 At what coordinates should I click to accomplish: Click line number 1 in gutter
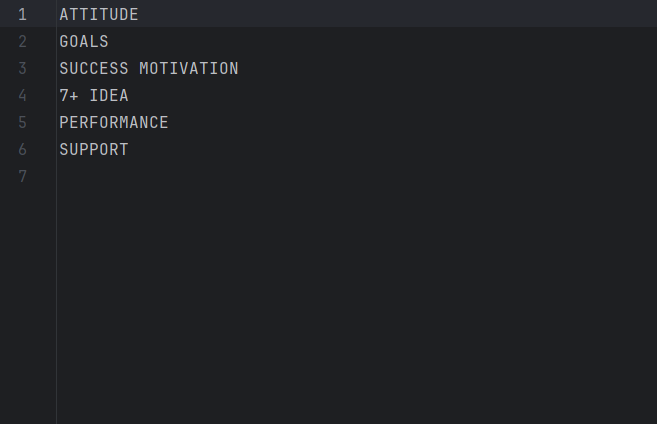click(23, 15)
